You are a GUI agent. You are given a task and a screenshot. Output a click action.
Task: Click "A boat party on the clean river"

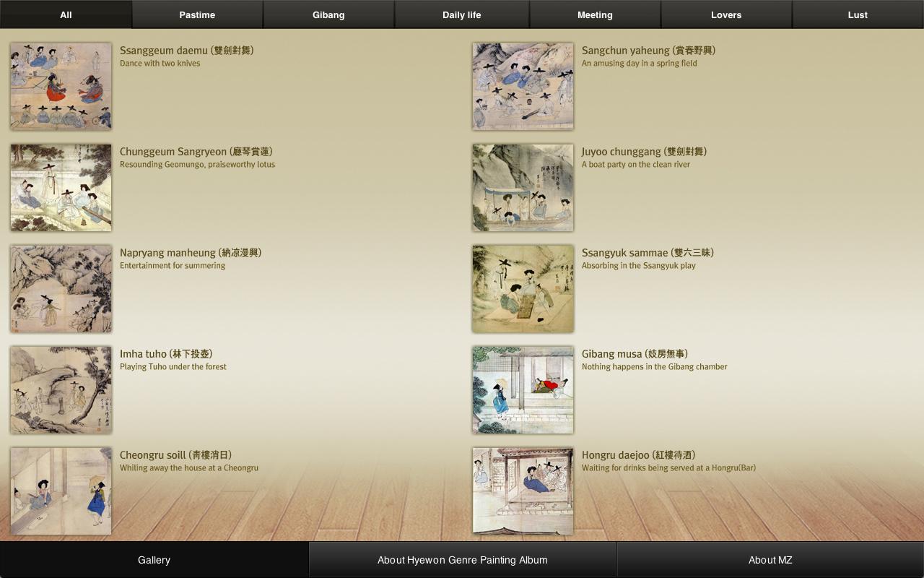636,165
